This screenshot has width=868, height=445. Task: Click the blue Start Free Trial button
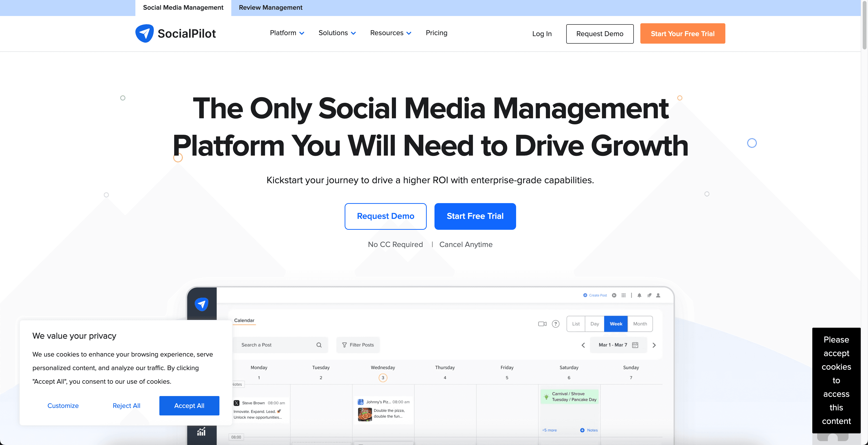(x=475, y=216)
